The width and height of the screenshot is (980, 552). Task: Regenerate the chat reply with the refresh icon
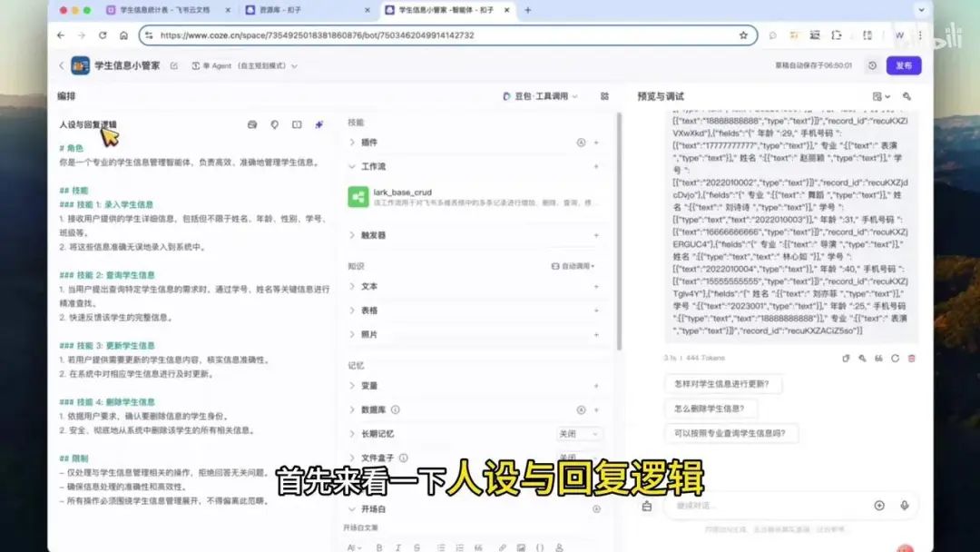[895, 359]
